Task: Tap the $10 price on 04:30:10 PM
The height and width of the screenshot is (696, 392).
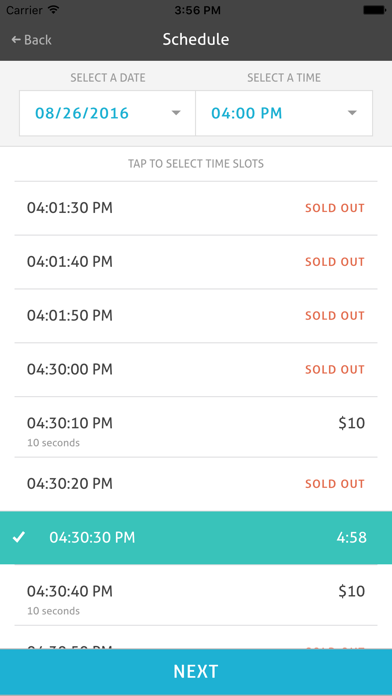Action: click(352, 423)
